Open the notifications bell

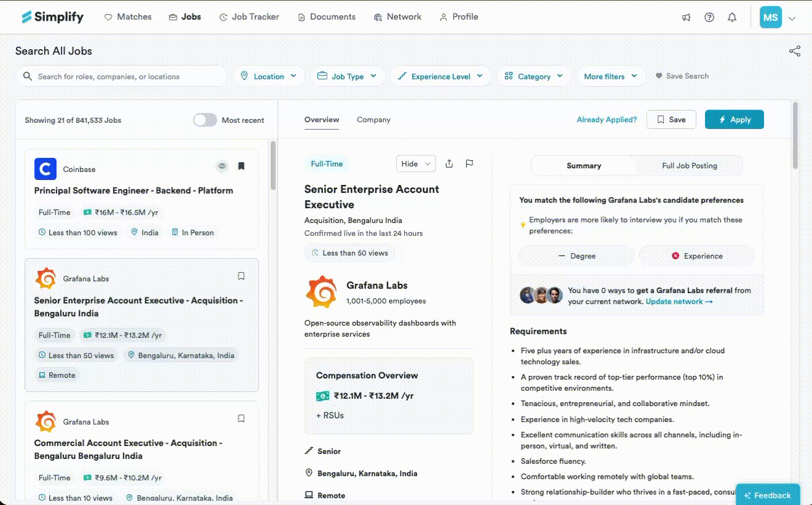[732, 18]
